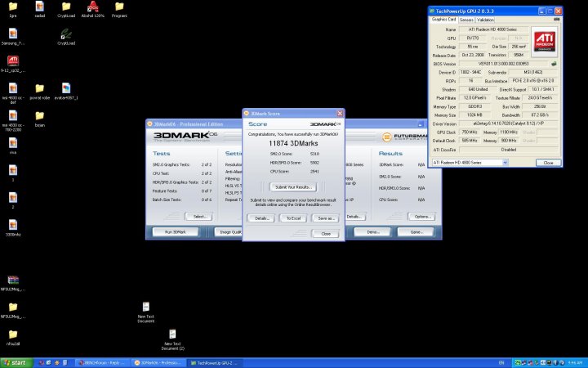Click the Options button under Results
The height and width of the screenshot is (368, 588).
pos(422,216)
